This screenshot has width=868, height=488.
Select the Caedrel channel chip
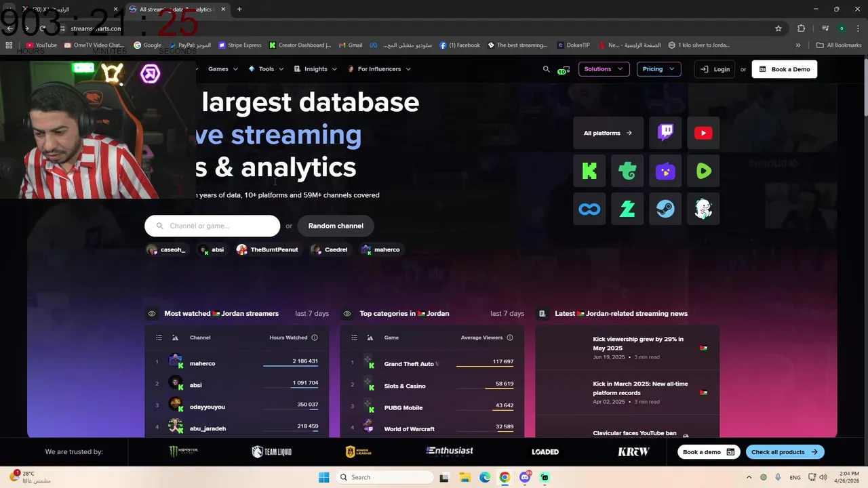(x=330, y=249)
